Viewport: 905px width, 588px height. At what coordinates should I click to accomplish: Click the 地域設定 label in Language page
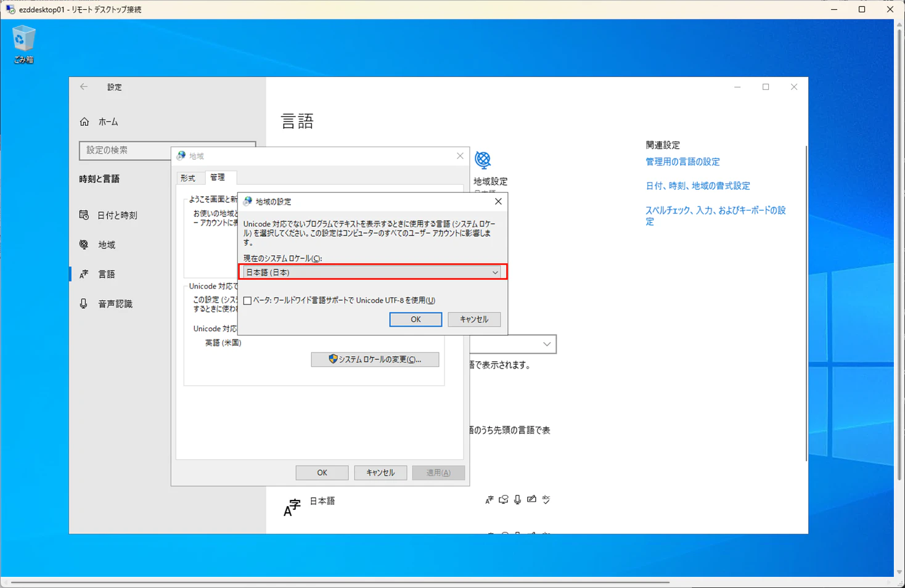[491, 182]
